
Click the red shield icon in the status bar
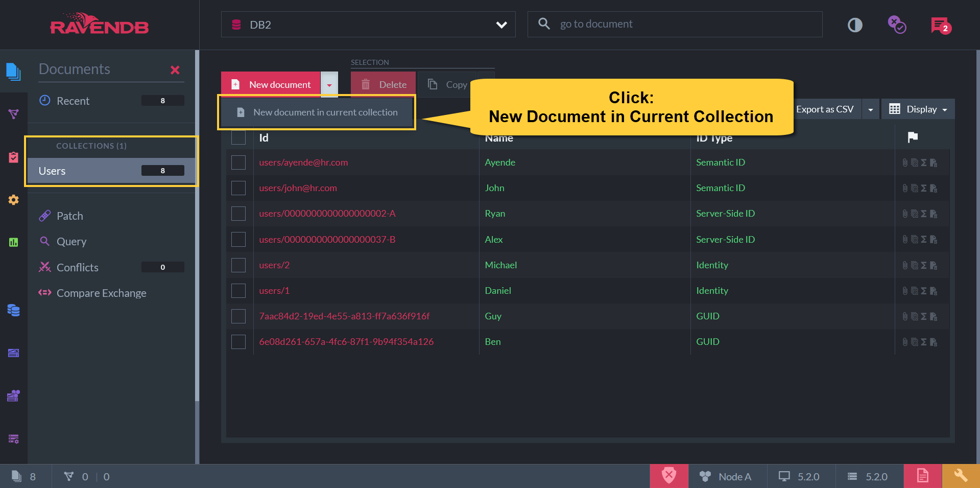coord(669,476)
